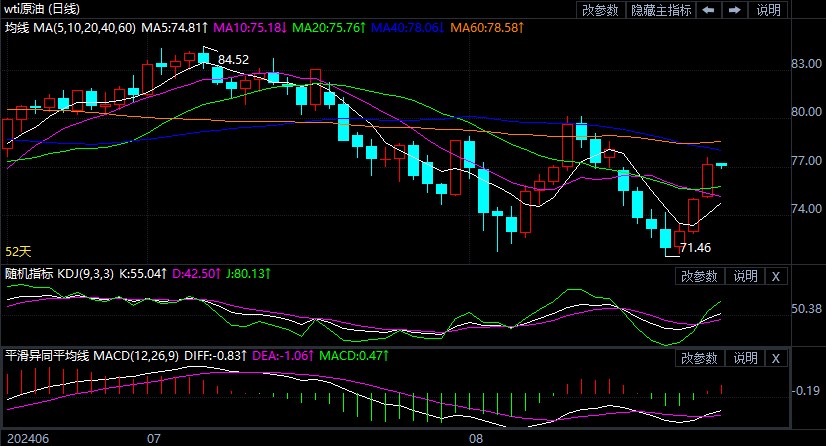Click the MA40:78.06 value
This screenshot has width=826, height=446.
pyautogui.click(x=408, y=28)
